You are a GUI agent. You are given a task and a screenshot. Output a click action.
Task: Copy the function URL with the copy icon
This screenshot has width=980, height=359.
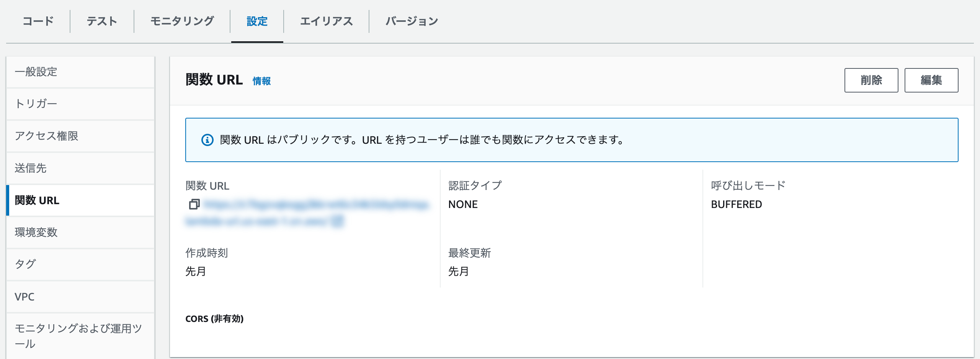click(194, 205)
